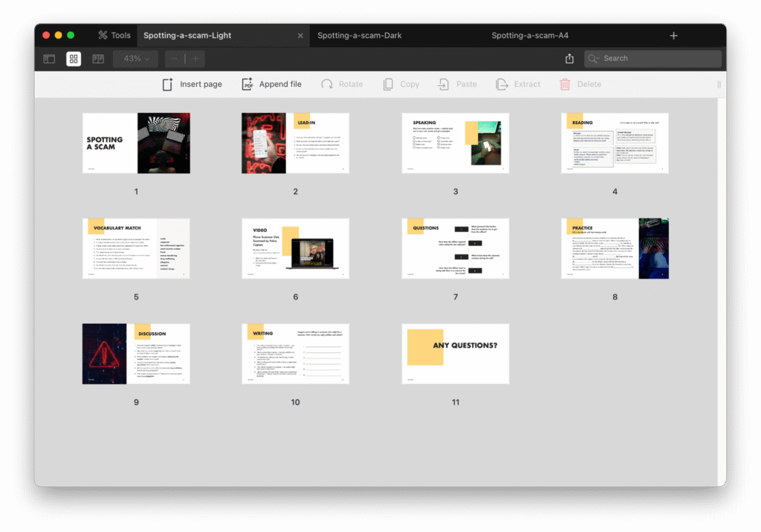Toggle the sidebar panel view

(x=49, y=59)
